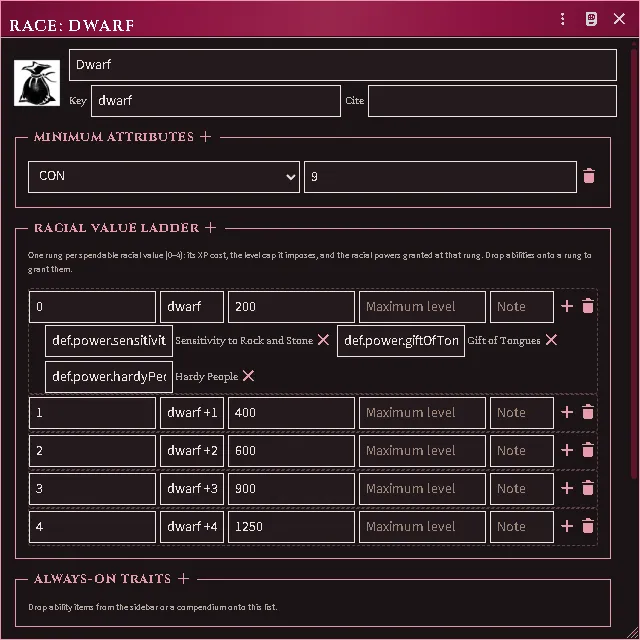
Task: Delete the CON minimum attribute row
Action: [589, 176]
